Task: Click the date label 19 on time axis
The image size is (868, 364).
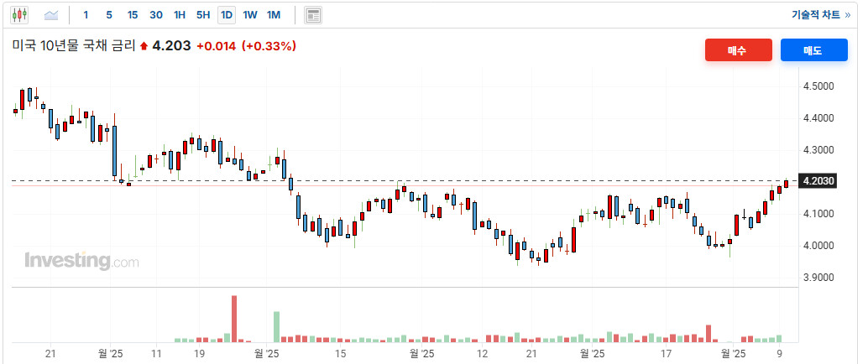Action: pyautogui.click(x=199, y=353)
